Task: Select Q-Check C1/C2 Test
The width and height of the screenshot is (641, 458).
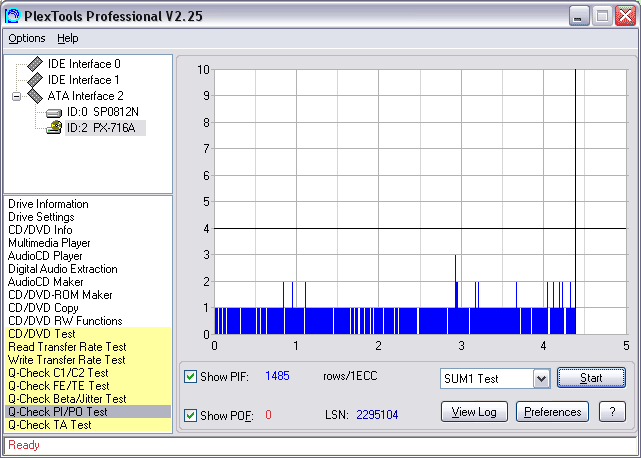Action: [88, 373]
